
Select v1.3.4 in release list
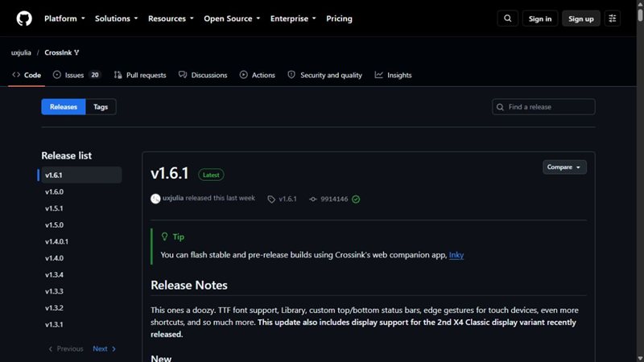[x=81, y=274]
